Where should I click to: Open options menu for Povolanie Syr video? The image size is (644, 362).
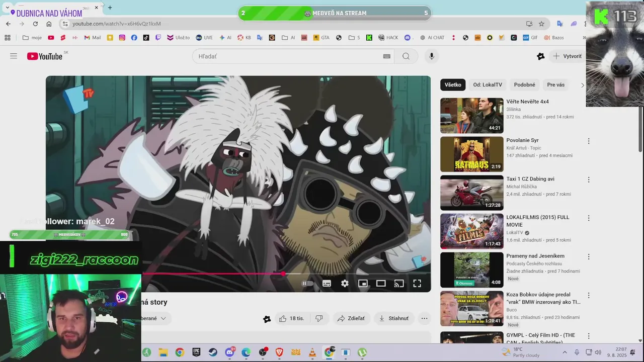pos(589,141)
